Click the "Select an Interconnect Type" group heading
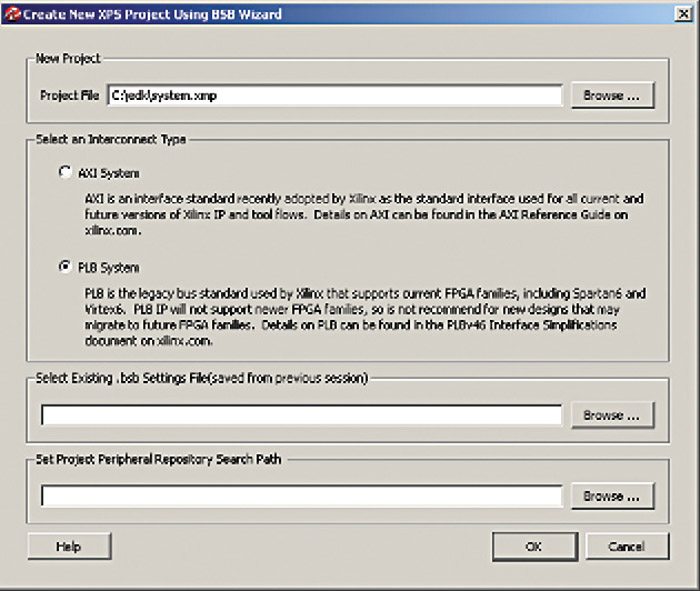Viewport: 700px width, 591px height. (110, 139)
